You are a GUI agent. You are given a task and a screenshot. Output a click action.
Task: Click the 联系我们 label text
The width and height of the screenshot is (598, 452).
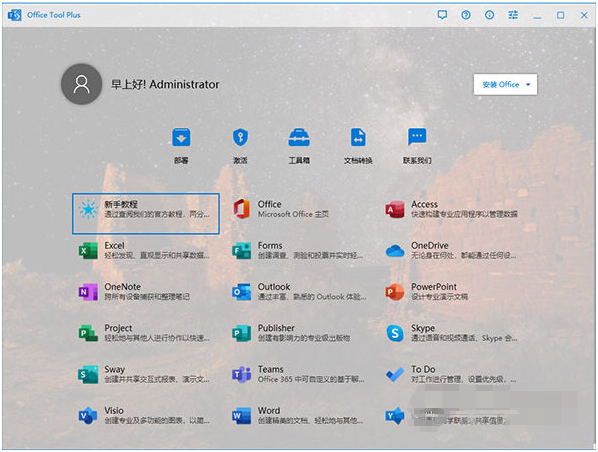417,160
